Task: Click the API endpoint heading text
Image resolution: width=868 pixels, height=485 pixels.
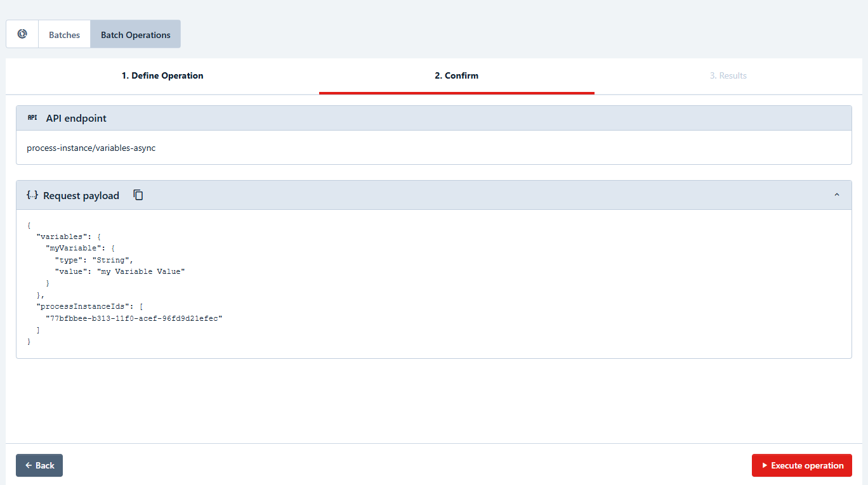Action: point(76,119)
